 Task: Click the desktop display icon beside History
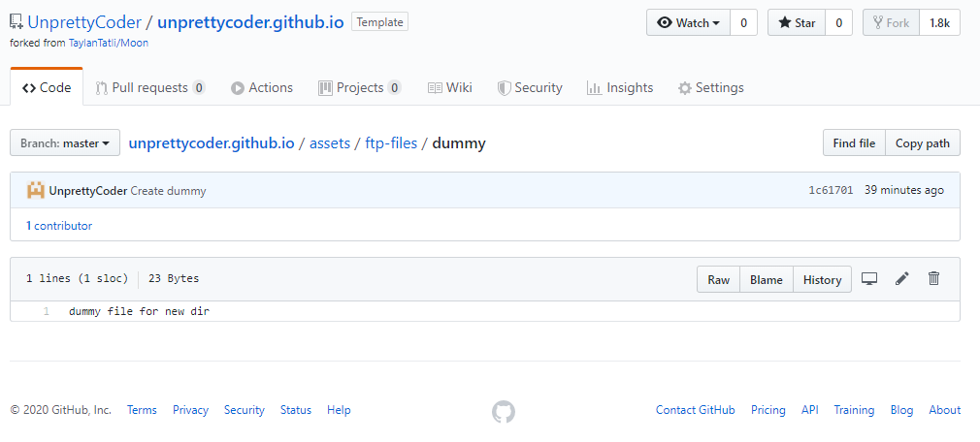tap(868, 279)
